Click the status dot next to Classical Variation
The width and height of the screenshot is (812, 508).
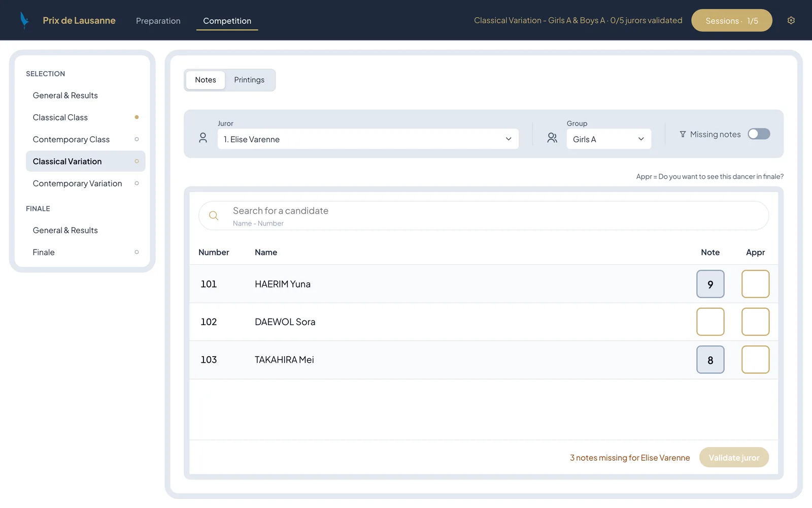(137, 161)
